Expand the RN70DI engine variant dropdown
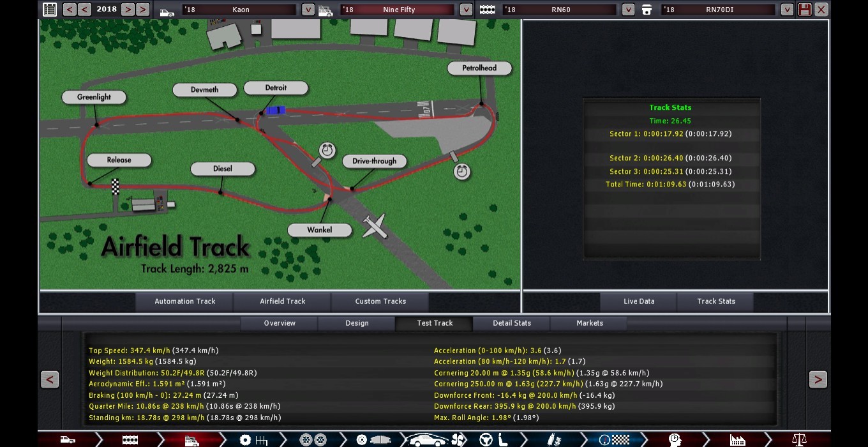Viewport: 868px width, 447px height. tap(787, 10)
